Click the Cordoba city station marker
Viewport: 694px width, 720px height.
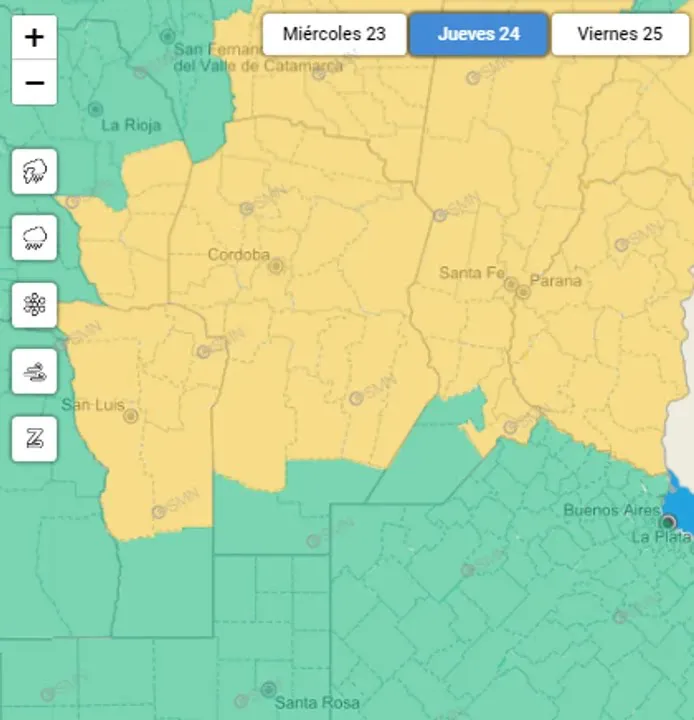(x=275, y=266)
